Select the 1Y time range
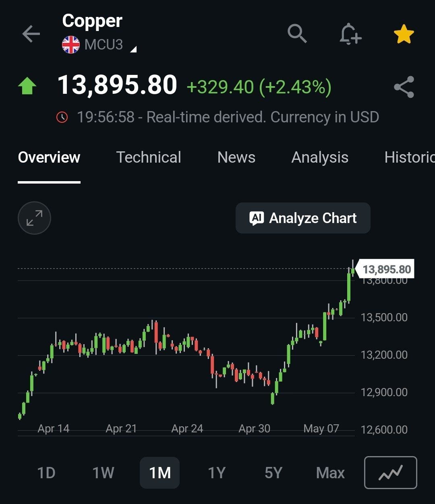 click(217, 473)
